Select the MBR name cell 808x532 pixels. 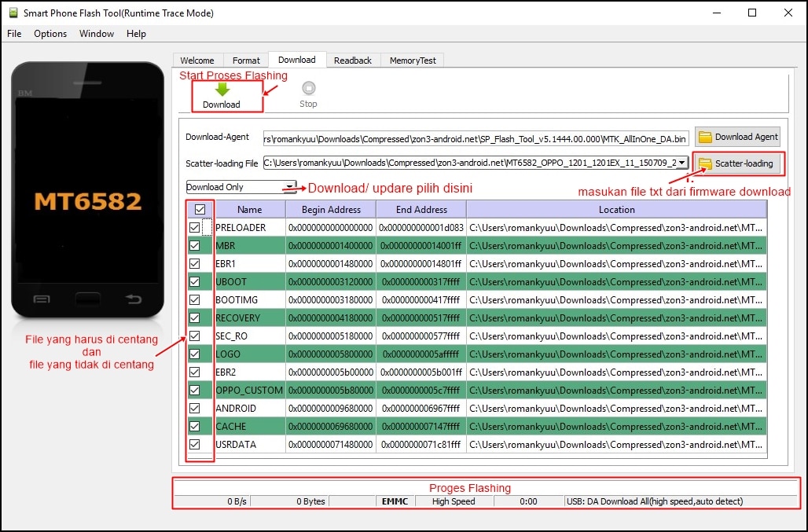pos(250,246)
